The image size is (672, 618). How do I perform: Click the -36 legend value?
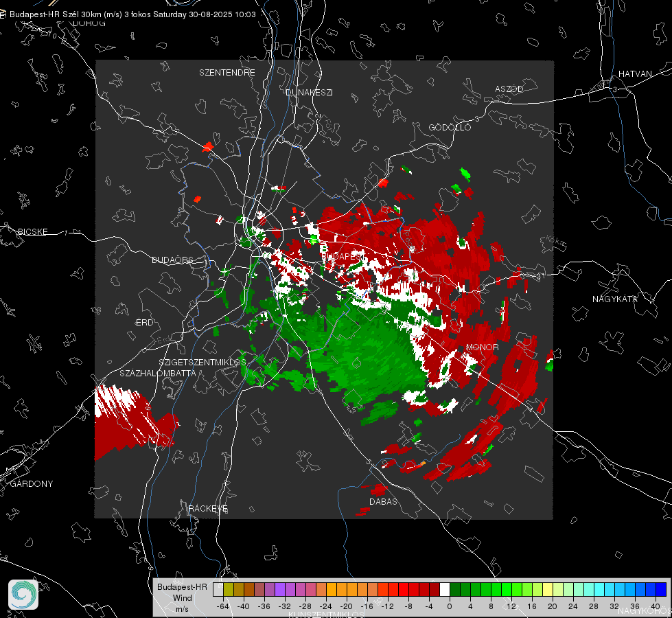(x=264, y=606)
